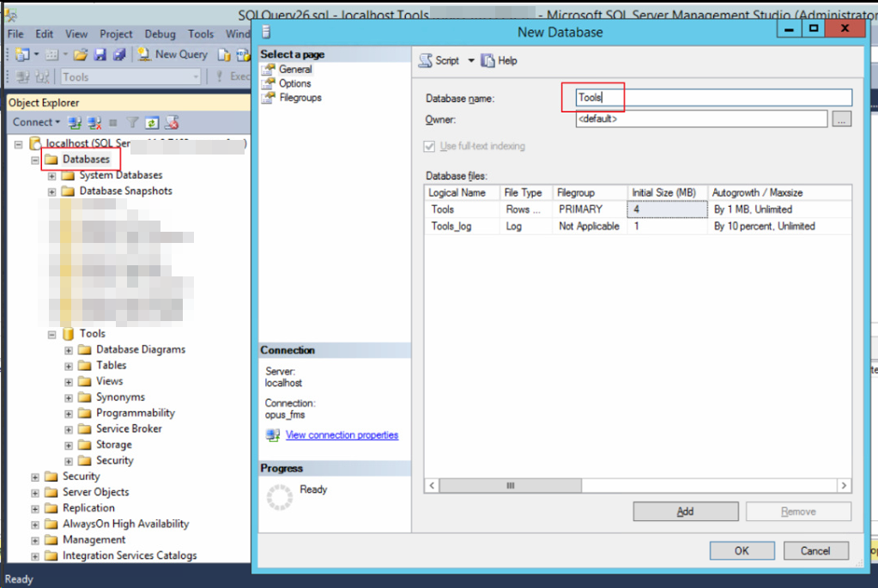Click the Open File folder icon
Image resolution: width=878 pixels, height=588 pixels.
click(81, 54)
